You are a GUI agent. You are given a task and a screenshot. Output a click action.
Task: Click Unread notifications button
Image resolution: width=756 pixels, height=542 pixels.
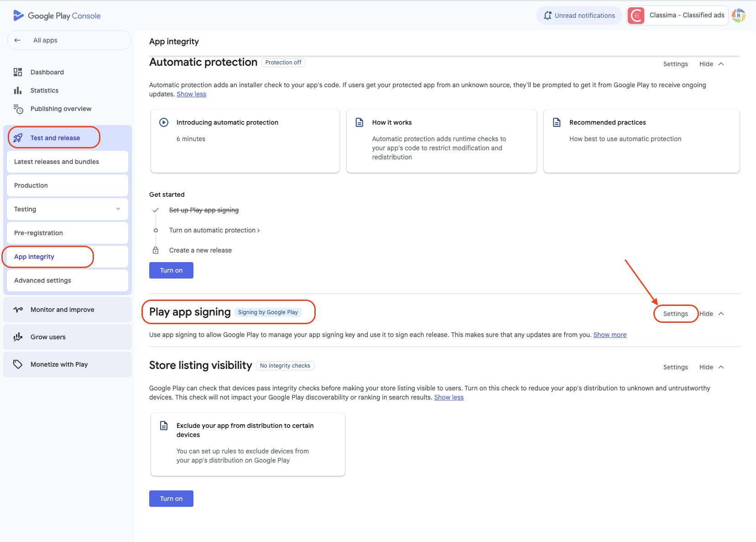[x=579, y=16]
